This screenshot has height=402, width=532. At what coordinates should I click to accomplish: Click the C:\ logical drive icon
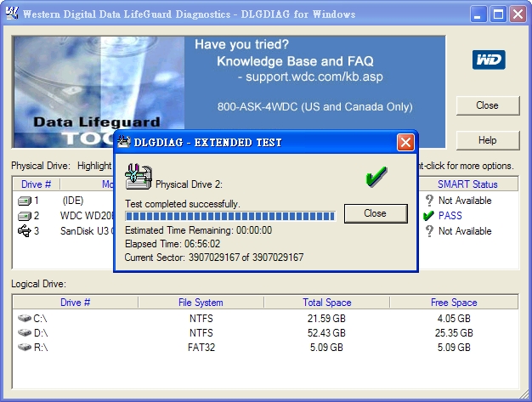25,318
